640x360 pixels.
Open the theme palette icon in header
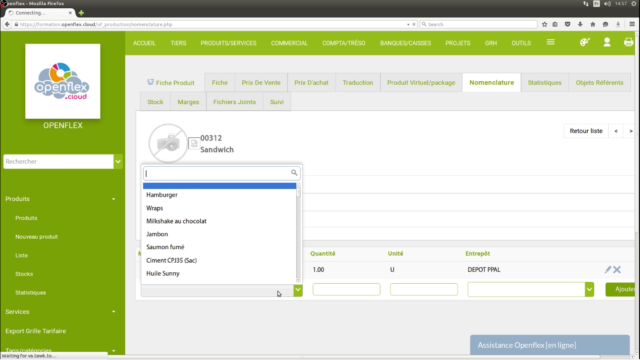click(585, 42)
